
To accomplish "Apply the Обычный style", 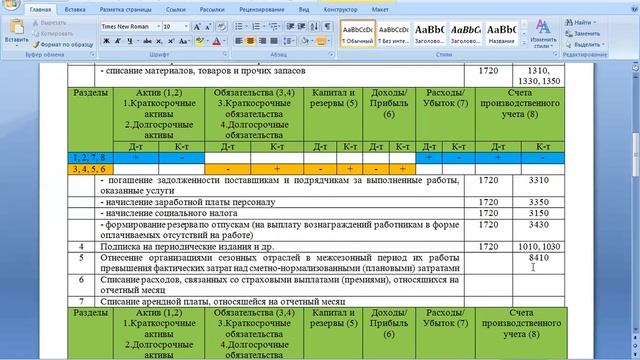I will coord(358,33).
